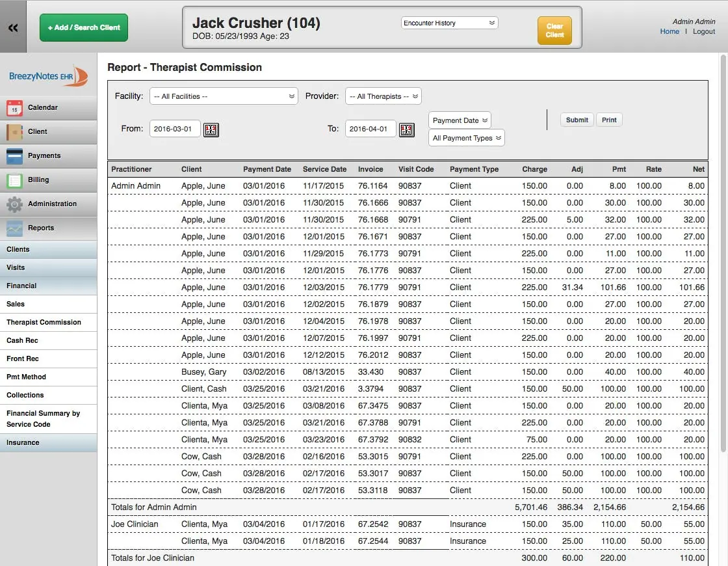Select the Calendar icon in sidebar
Viewport: 728px width, 566px height.
coord(14,107)
